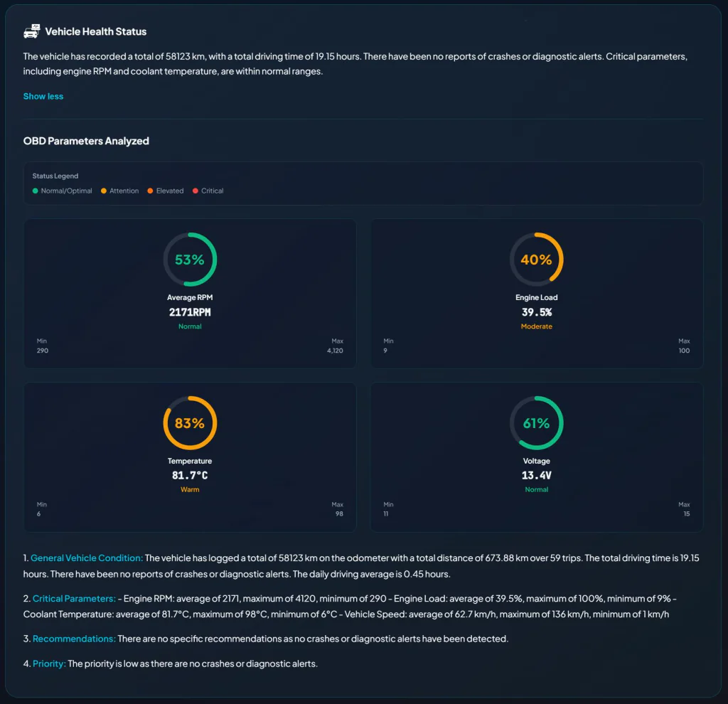Click the Moderate status under Engine Load
728x704 pixels.
pos(536,326)
